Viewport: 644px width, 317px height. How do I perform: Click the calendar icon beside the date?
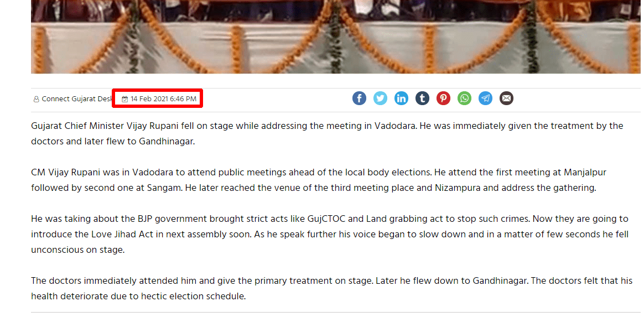click(x=125, y=99)
